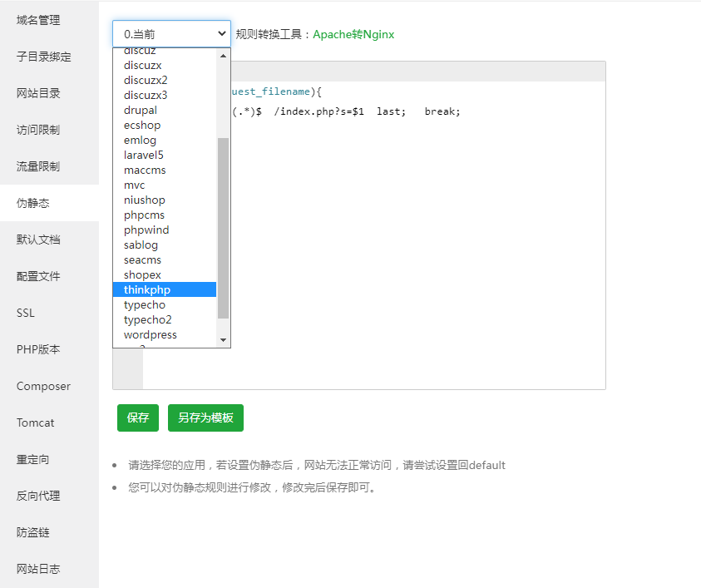Click the 保存 button to save rules
This screenshot has height=588, width=701.
point(137,418)
